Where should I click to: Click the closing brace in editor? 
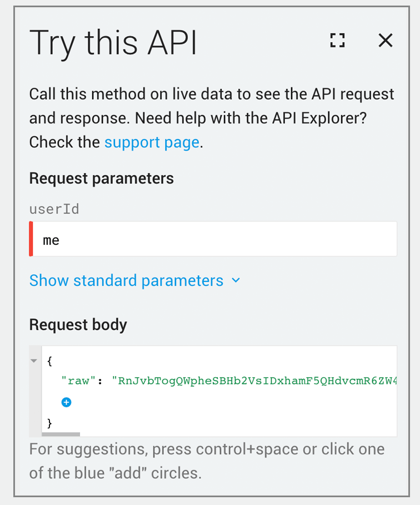click(49, 423)
